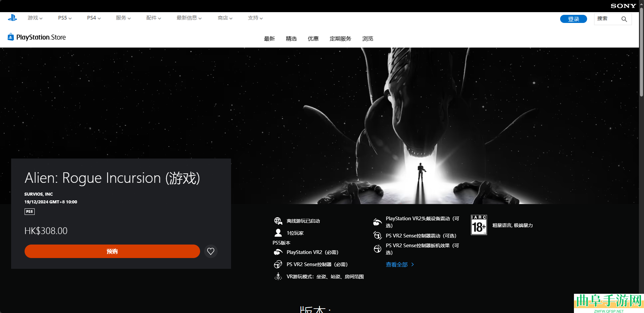
Task: Click the SURVIOS, INC publisher name
Action: (x=38, y=194)
